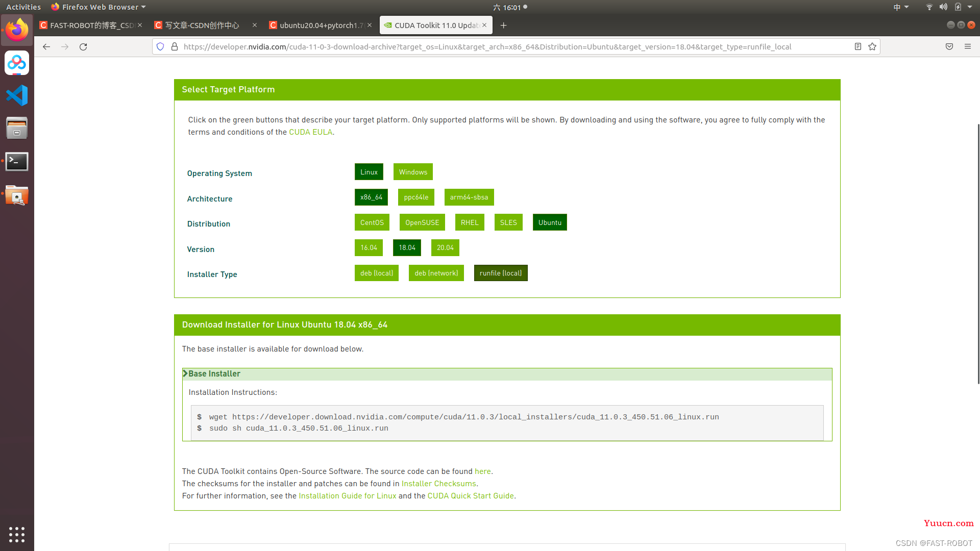This screenshot has height=551, width=980.
Task: Switch to the CUDA Toolkit 11.0 tab
Action: click(436, 25)
